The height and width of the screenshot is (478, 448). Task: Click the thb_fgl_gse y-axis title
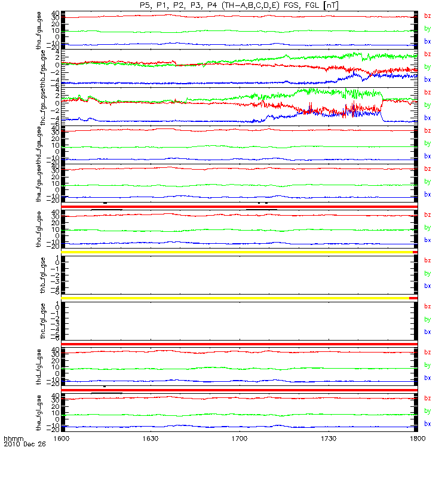(x=42, y=275)
